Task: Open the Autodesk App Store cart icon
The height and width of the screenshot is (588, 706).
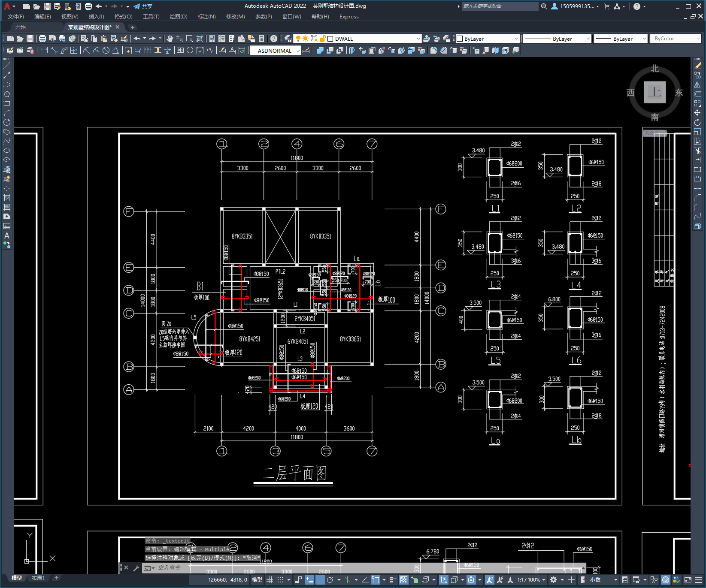Action: point(607,6)
